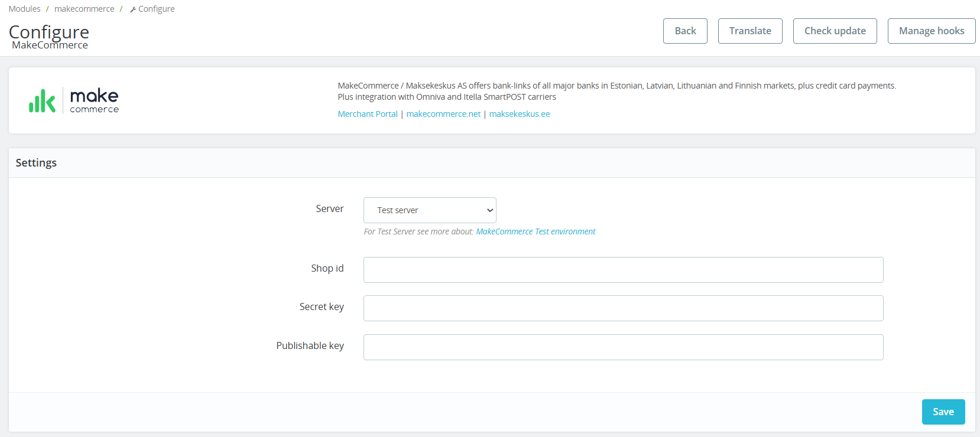Save the MakeCommerce settings
The width and height of the screenshot is (980, 437).
click(x=943, y=412)
